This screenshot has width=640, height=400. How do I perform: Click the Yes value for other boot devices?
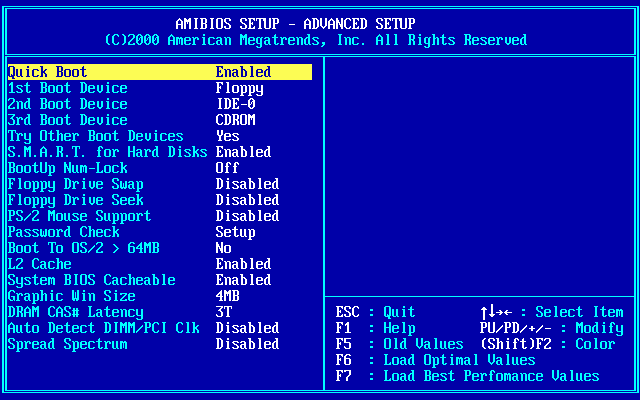(x=228, y=136)
